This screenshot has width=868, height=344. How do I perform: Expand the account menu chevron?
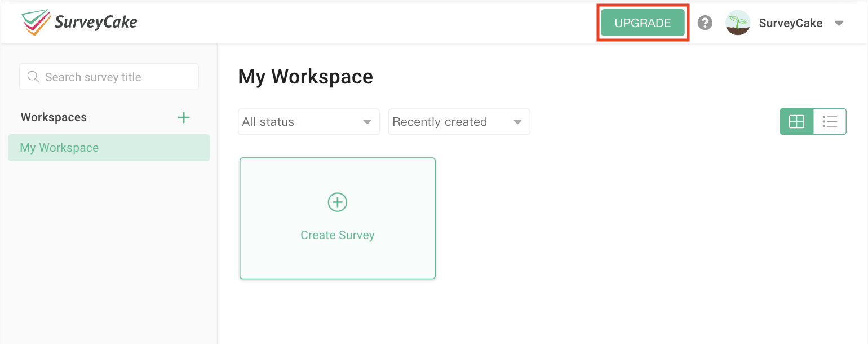tap(840, 23)
